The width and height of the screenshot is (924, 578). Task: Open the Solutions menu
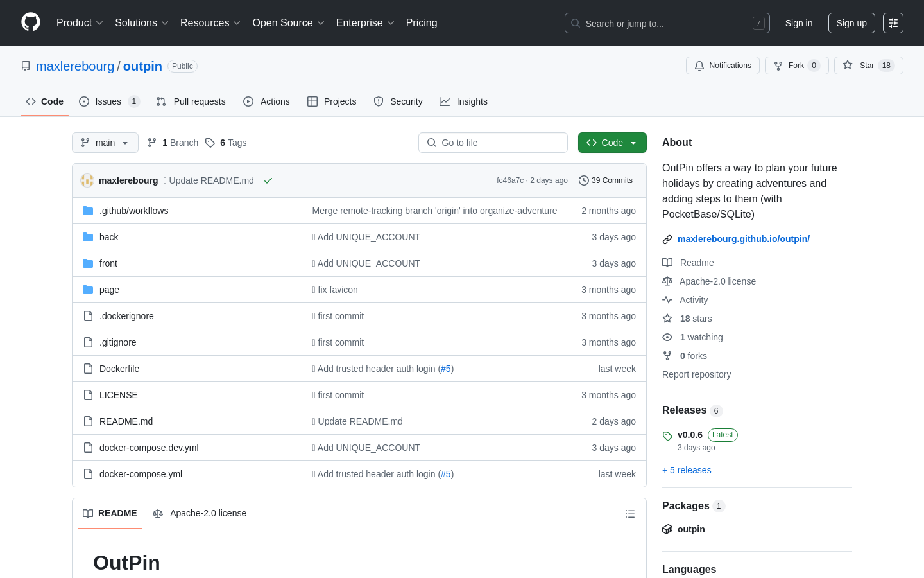click(x=142, y=23)
